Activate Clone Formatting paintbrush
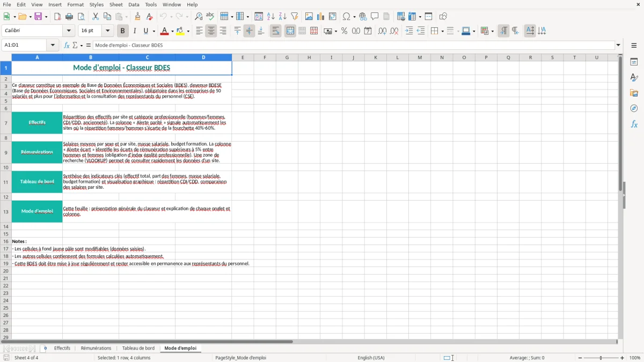Image resolution: width=644 pixels, height=362 pixels. click(x=138, y=17)
